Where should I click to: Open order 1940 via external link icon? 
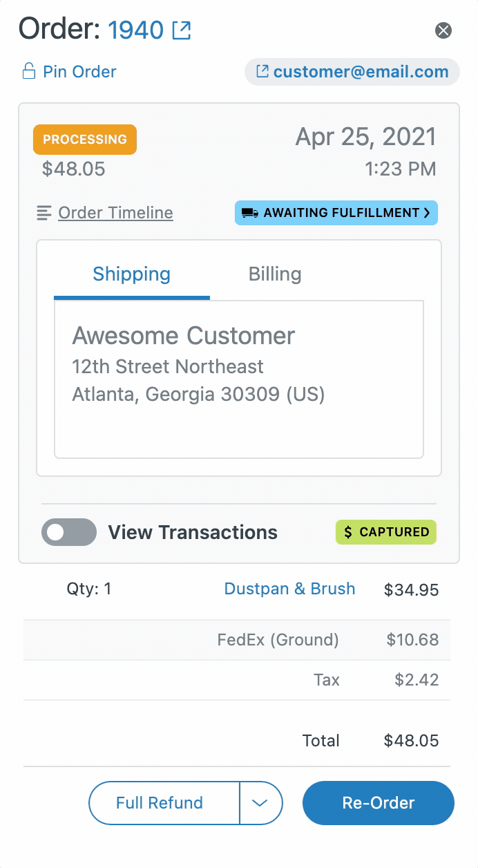[x=181, y=30]
